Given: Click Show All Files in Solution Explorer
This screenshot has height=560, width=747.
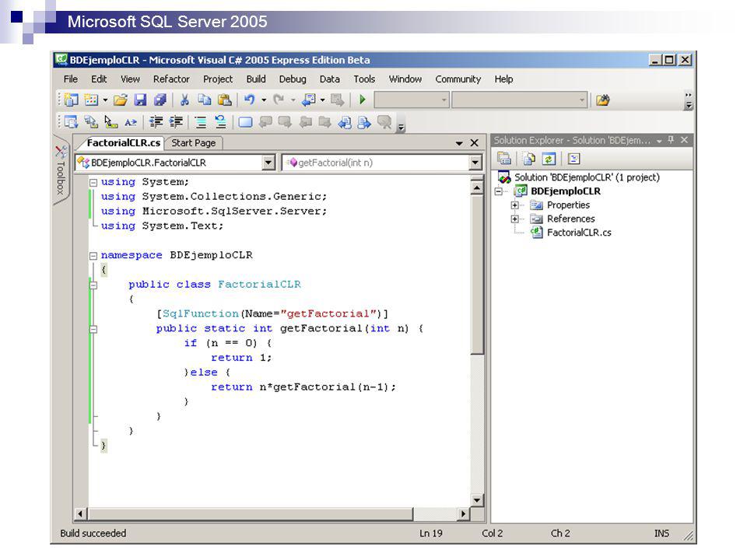Looking at the screenshot, I should click(529, 158).
